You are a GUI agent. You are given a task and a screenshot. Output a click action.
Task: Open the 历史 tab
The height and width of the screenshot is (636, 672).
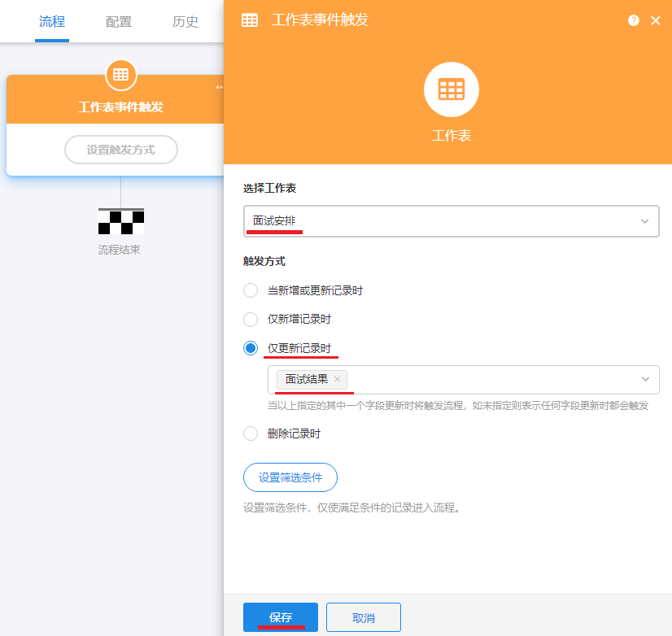pyautogui.click(x=185, y=22)
